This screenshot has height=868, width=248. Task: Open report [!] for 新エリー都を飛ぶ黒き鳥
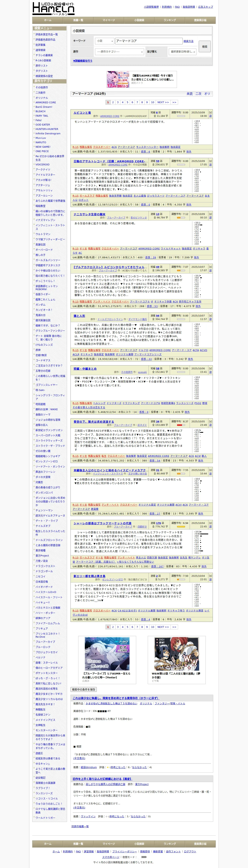210,576
